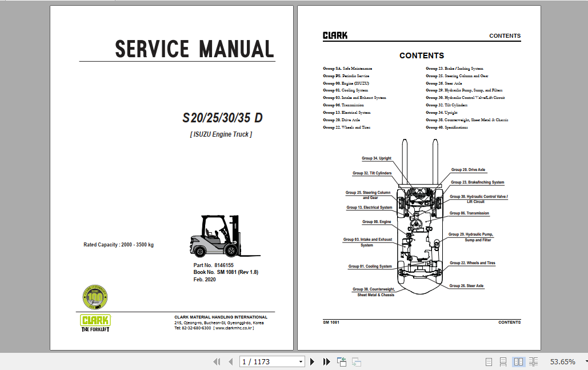Click 'Group 13. Electrical System' contents list entry
The width and height of the screenshot is (588, 370).
point(346,112)
